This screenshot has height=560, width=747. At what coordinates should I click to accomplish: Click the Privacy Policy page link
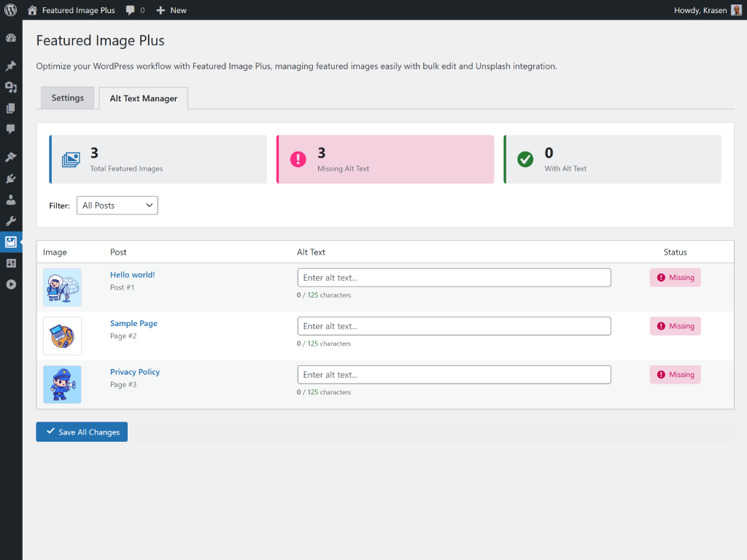(x=135, y=372)
